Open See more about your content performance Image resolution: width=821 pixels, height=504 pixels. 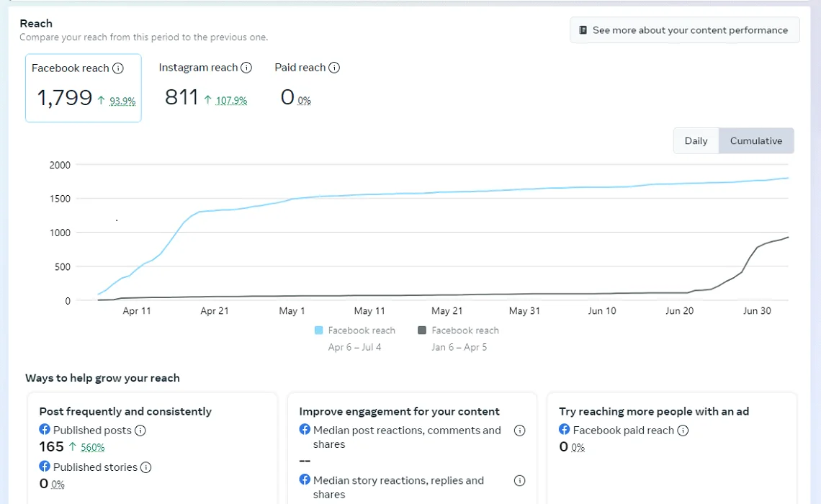point(684,30)
